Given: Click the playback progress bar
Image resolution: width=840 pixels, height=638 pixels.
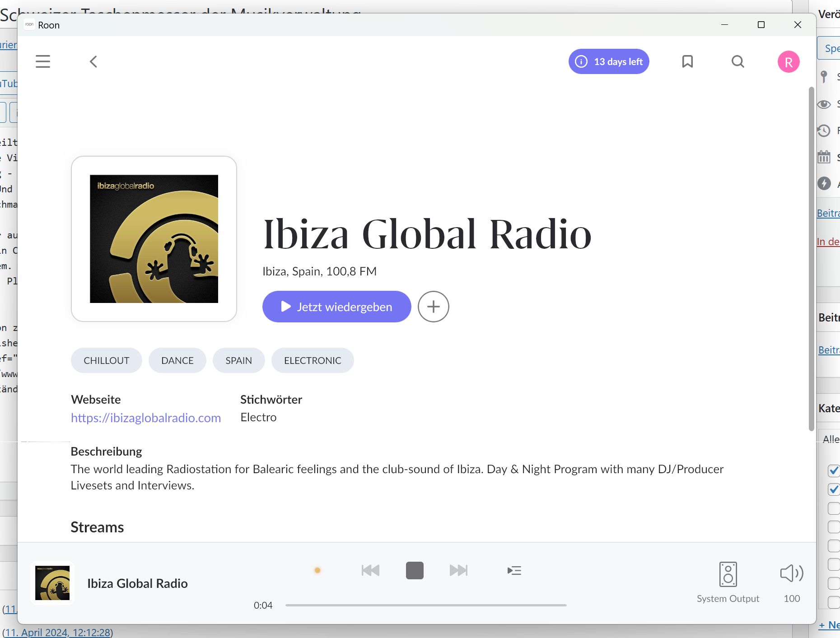Looking at the screenshot, I should tap(426, 605).
